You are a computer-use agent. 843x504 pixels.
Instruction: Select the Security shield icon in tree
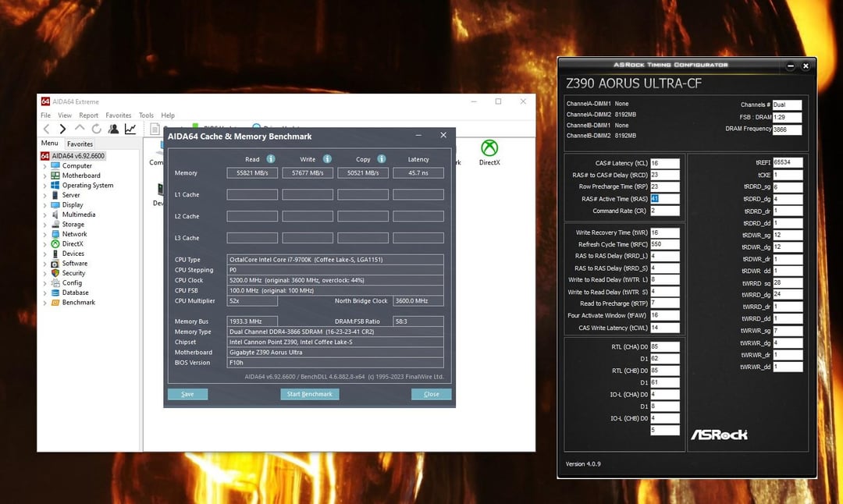(55, 273)
